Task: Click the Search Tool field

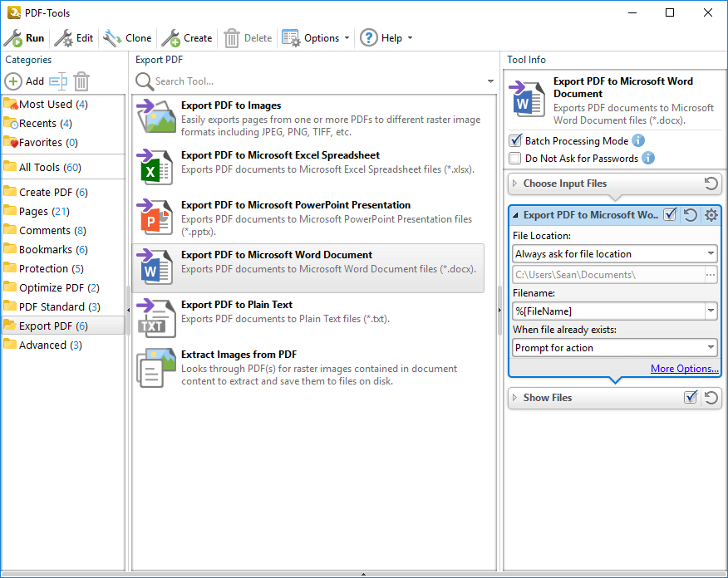Action: coord(318,81)
